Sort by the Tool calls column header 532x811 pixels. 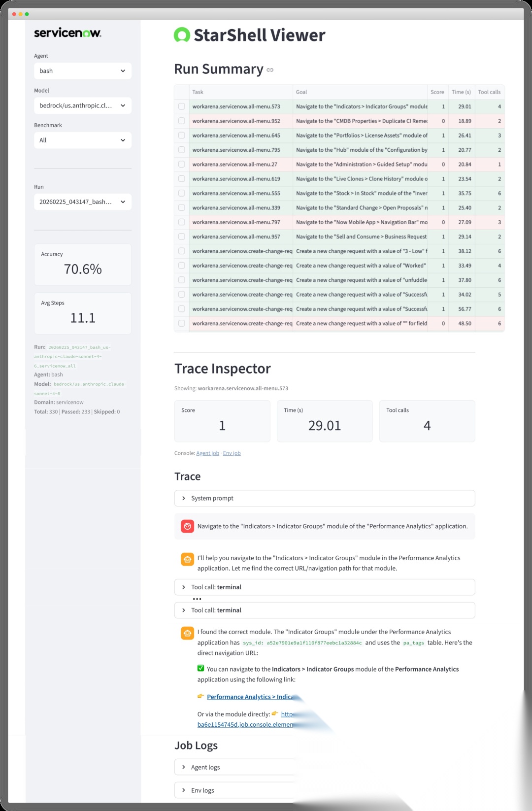490,92
